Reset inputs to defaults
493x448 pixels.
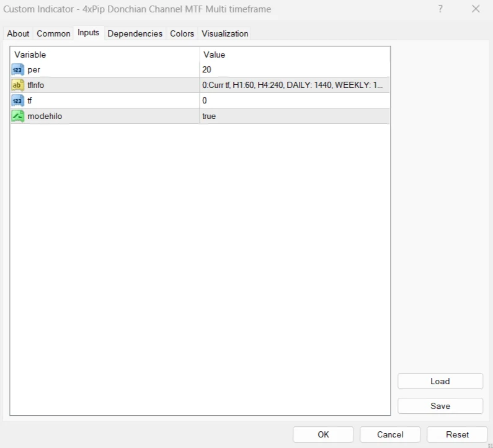[457, 434]
